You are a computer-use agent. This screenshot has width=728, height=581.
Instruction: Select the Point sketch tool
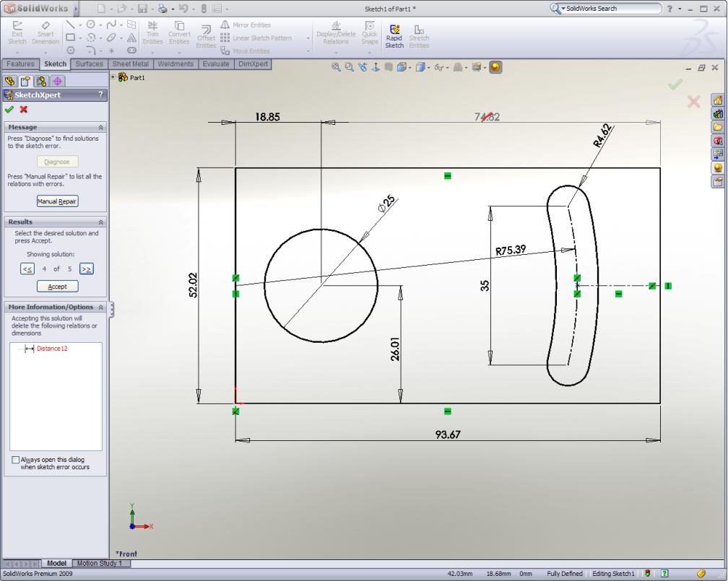(111, 51)
